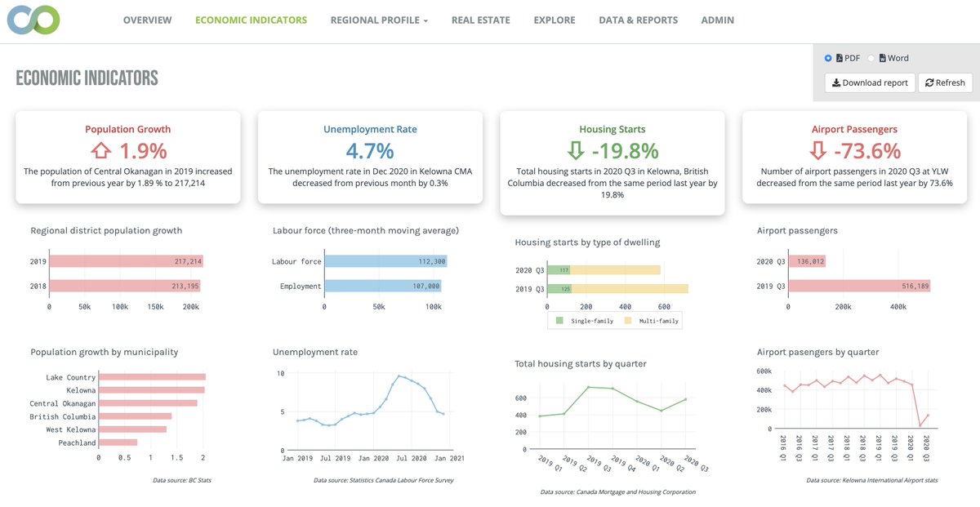This screenshot has width=980, height=507.
Task: Click the 2020 Q3 single-family segment 117
Action: pos(559,269)
